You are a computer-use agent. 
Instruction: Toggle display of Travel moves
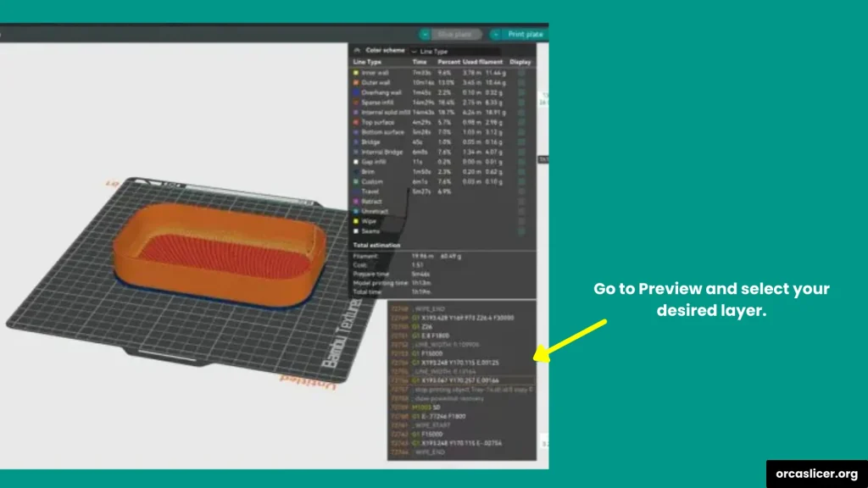(521, 192)
